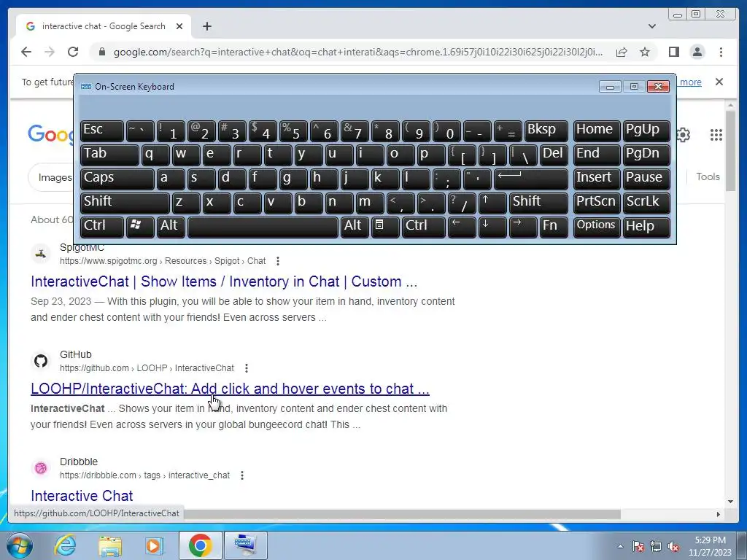Click the space bar on the On-Screen Keyboard
Image resolution: width=747 pixels, height=560 pixels.
[263, 227]
